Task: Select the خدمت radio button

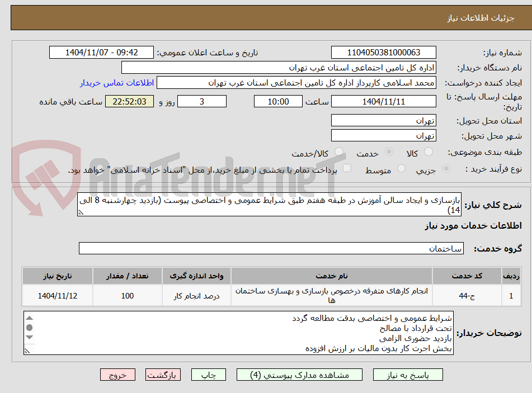Action: 389,152
